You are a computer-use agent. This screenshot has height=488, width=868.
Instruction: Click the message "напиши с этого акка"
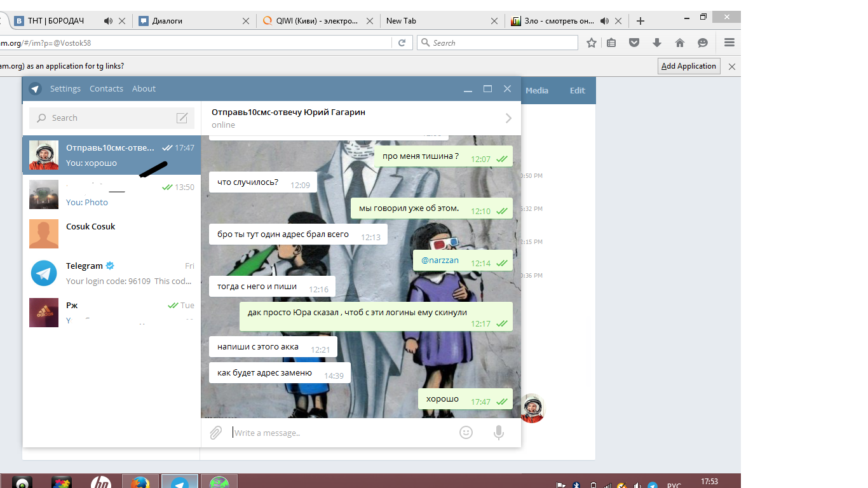coord(273,347)
